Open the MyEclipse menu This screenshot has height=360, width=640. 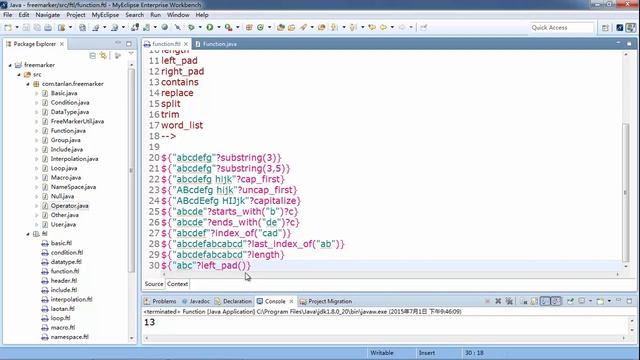tap(105, 15)
